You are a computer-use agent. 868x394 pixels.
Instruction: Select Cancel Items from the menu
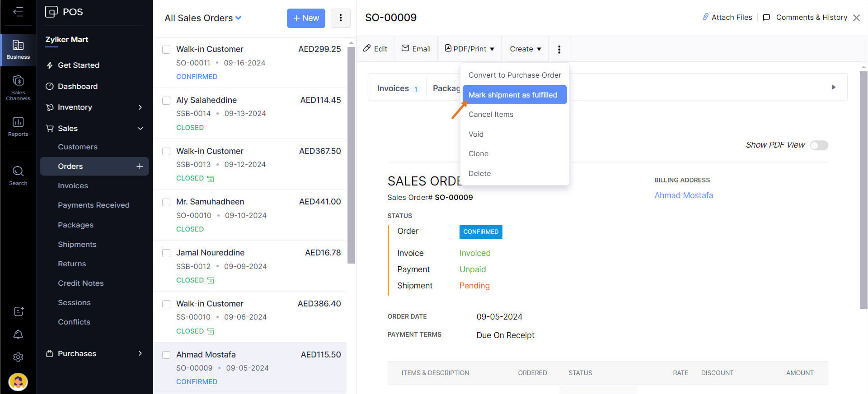(491, 114)
